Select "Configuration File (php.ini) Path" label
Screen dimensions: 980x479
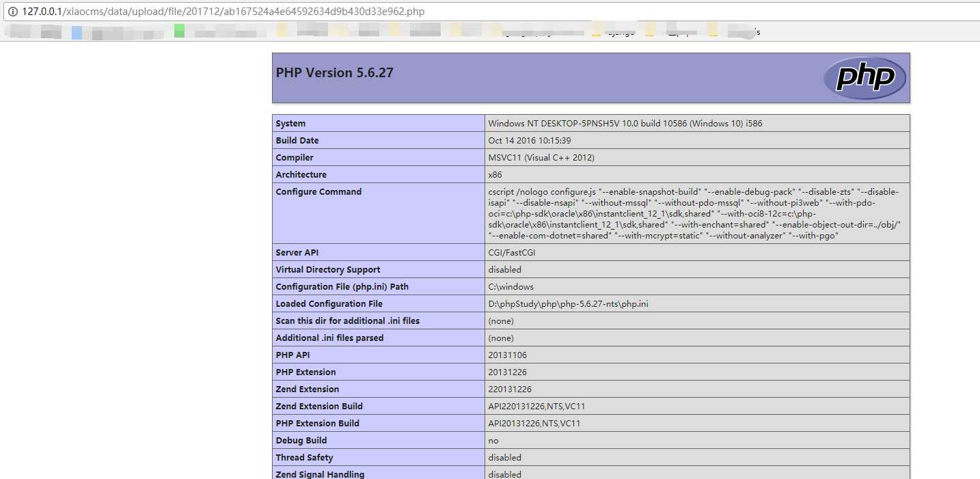point(342,287)
